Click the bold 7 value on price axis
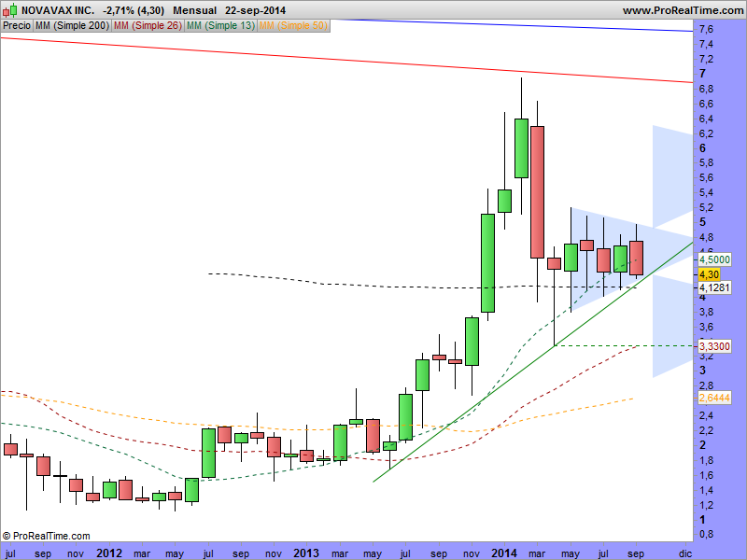 pyautogui.click(x=703, y=74)
